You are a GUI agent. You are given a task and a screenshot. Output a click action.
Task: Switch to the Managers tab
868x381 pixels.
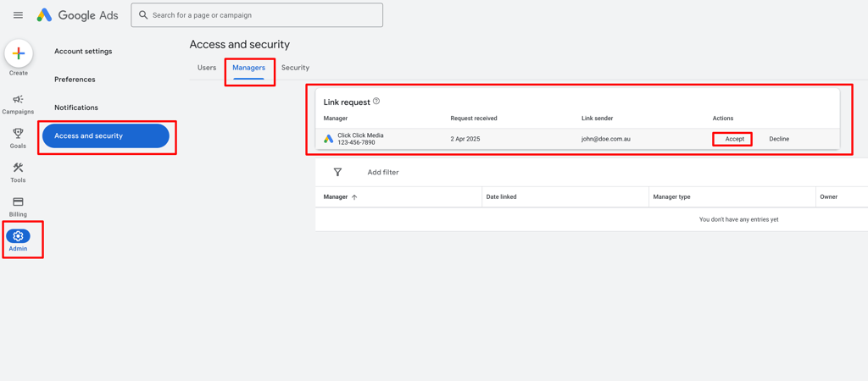coord(248,68)
